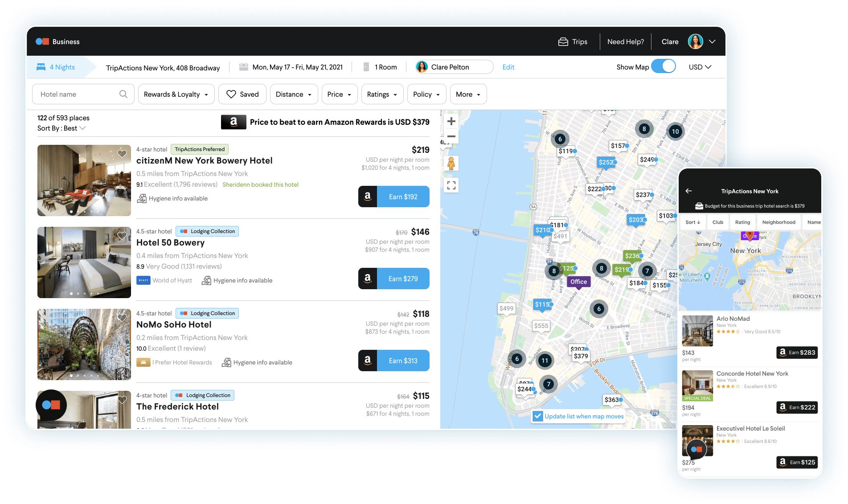The width and height of the screenshot is (848, 504).
Task: Select the Neighborhood tab in mobile view
Action: (778, 222)
